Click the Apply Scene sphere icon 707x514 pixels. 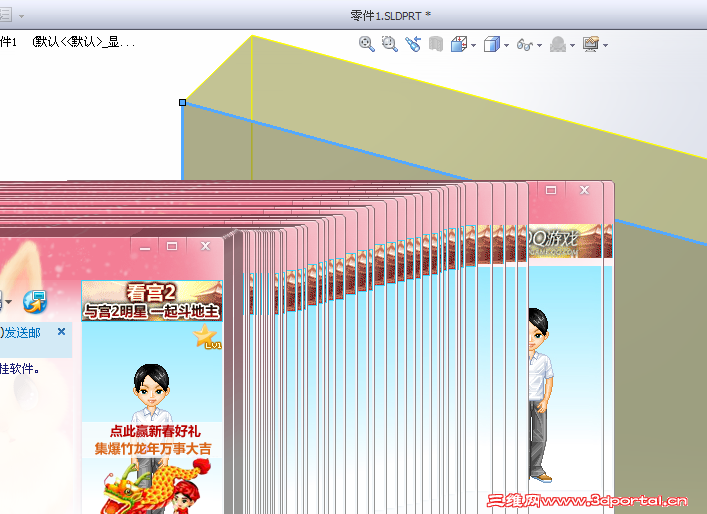[558, 44]
